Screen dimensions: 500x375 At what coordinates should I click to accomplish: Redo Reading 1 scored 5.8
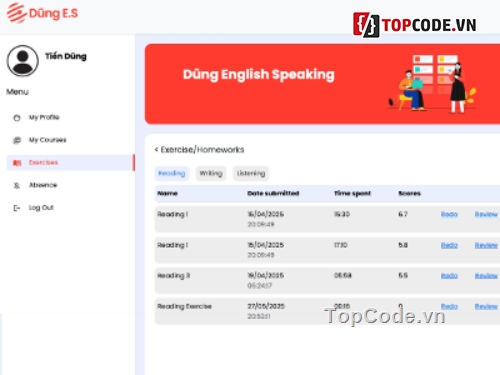449,245
